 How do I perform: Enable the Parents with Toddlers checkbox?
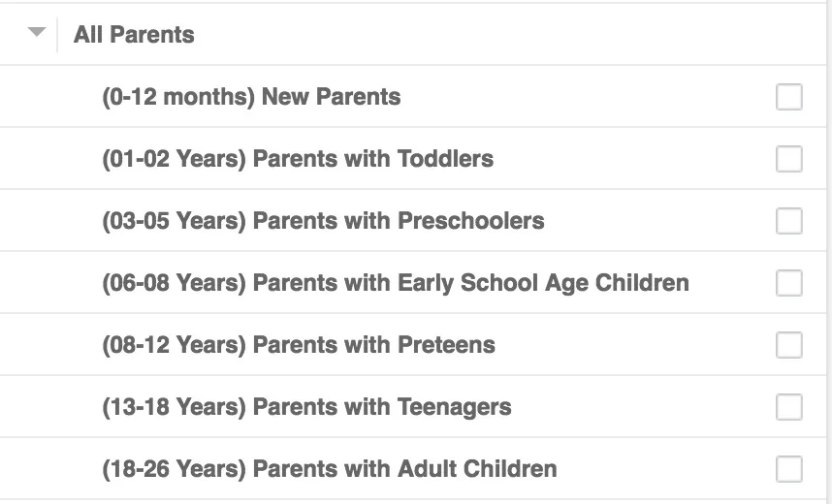point(789,159)
